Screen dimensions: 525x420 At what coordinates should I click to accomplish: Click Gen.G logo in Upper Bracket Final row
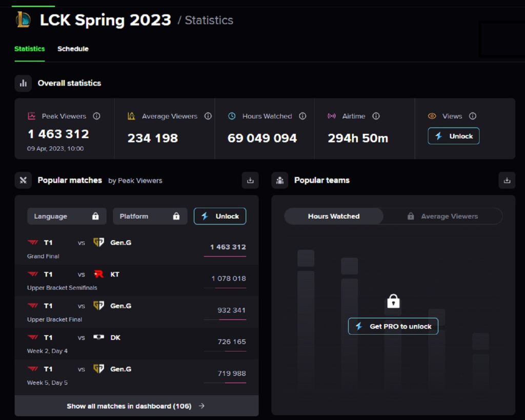98,306
